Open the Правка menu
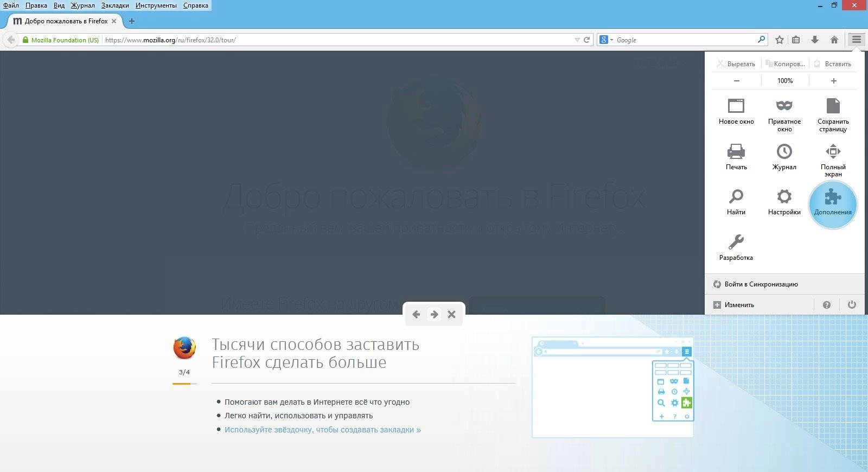The image size is (868, 472). click(x=36, y=5)
